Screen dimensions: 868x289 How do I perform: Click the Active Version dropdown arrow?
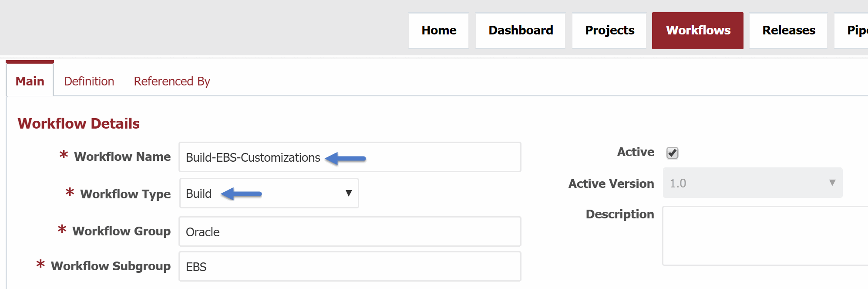tap(832, 183)
